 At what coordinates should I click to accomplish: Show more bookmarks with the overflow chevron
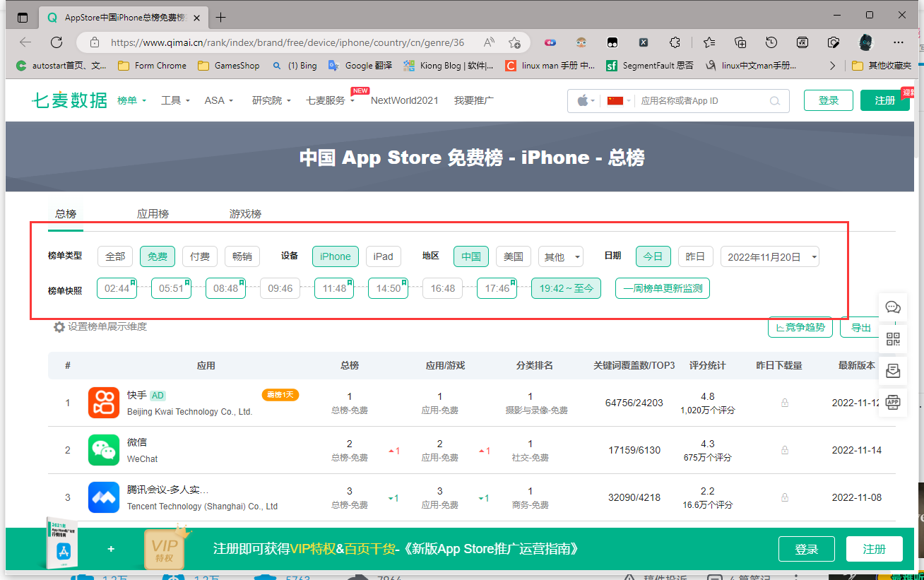click(833, 65)
